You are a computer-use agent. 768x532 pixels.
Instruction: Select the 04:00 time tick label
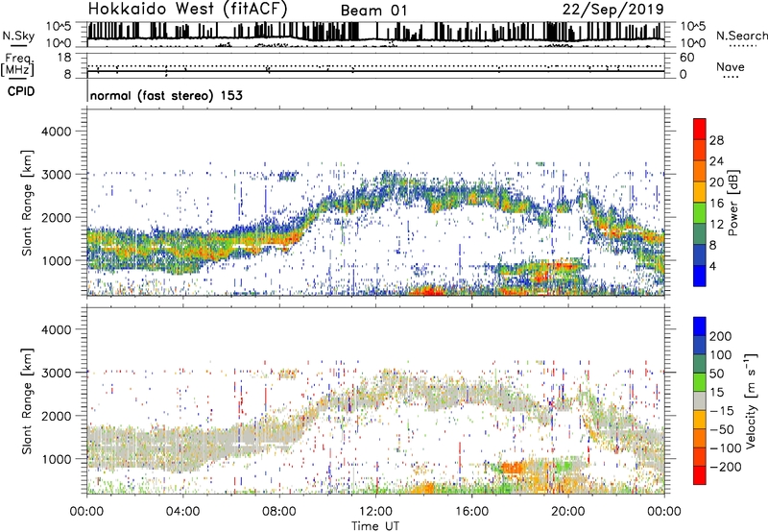click(183, 512)
